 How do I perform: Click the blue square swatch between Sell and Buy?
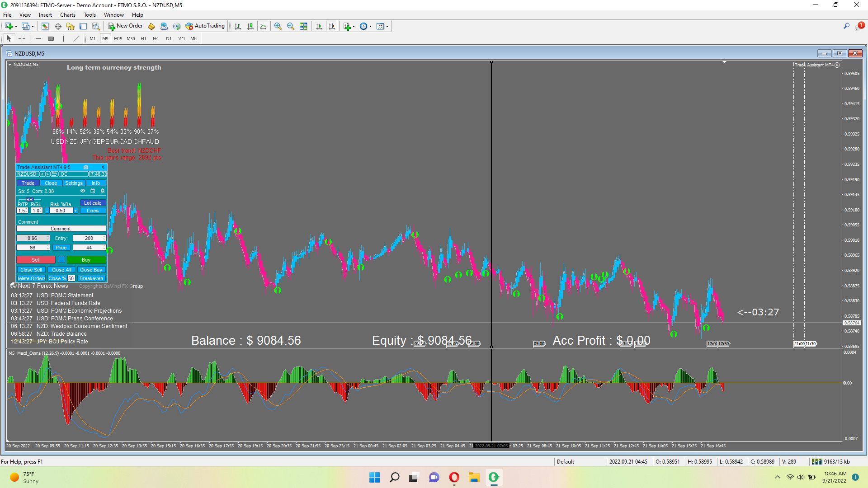click(61, 260)
